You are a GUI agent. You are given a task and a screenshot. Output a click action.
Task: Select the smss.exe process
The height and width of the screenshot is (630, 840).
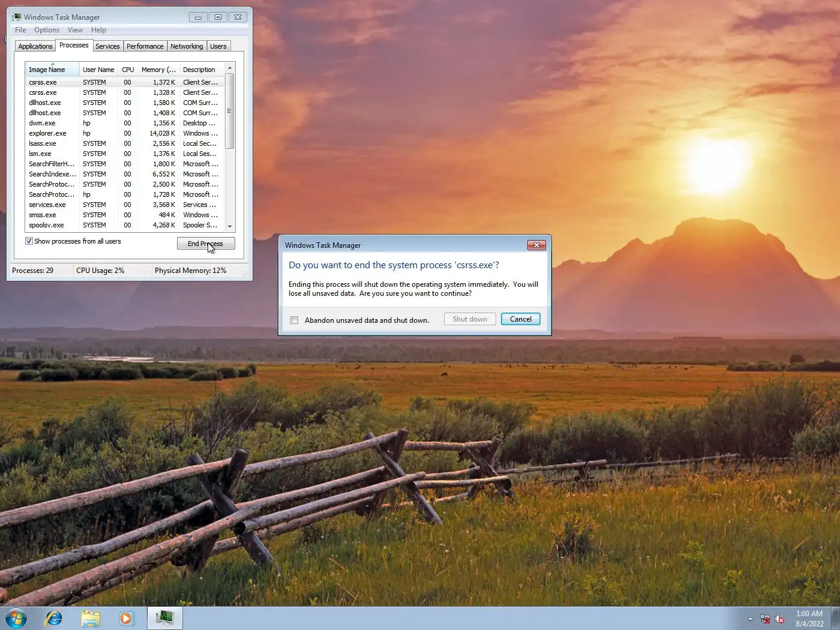[x=125, y=215]
